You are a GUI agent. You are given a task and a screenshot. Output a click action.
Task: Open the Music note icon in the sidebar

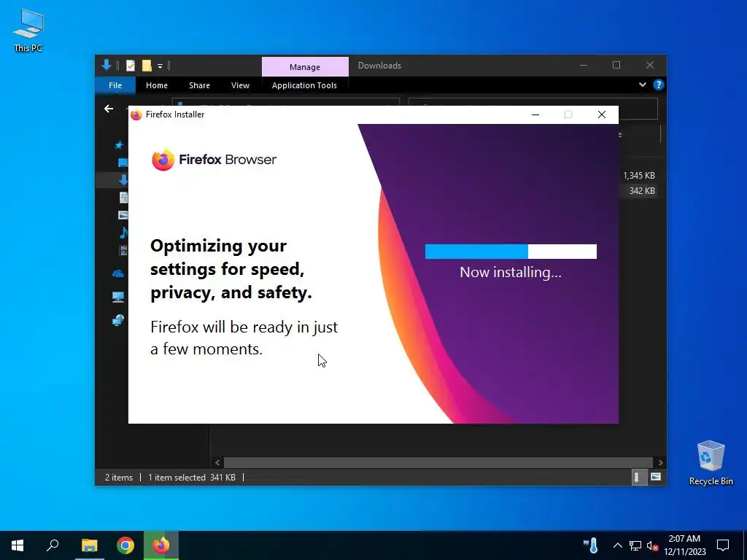pos(123,233)
